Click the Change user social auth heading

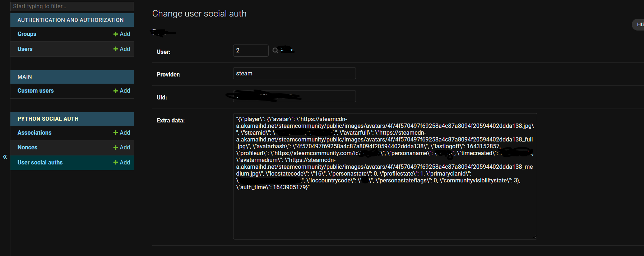(199, 14)
